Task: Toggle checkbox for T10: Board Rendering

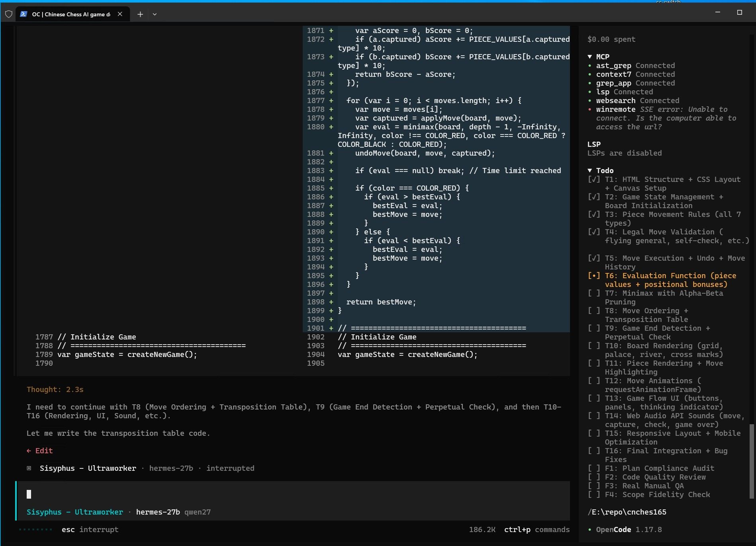Action: pyautogui.click(x=594, y=346)
